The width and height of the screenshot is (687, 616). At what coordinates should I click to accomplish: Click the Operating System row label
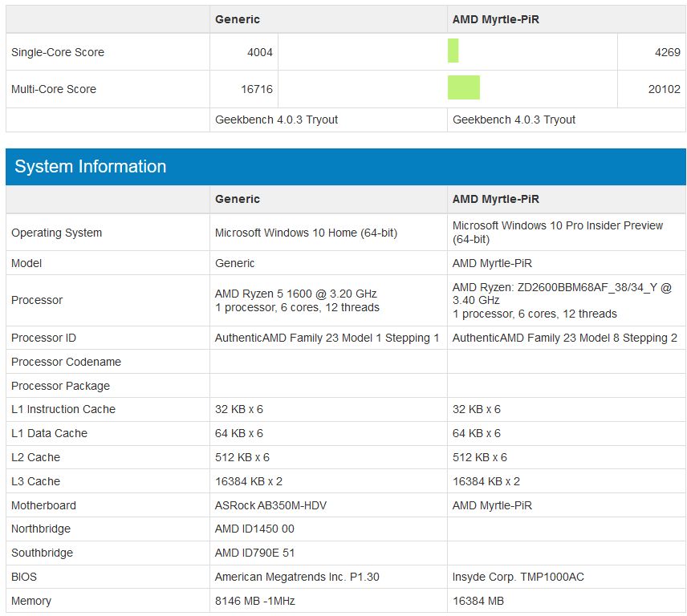pos(56,233)
